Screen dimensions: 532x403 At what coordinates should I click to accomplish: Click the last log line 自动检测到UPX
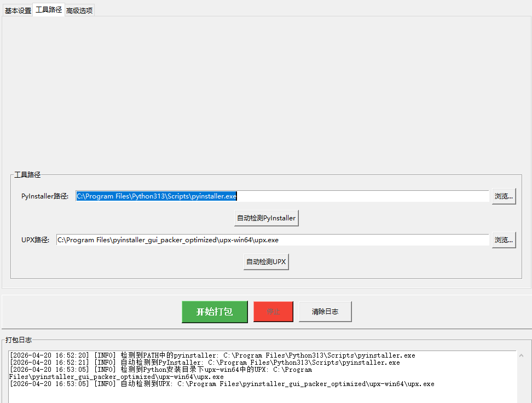coord(222,384)
